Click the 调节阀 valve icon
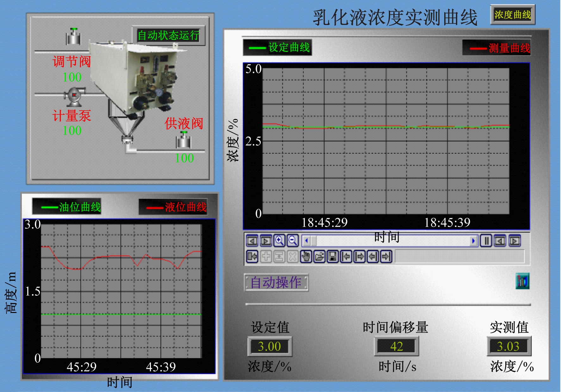 point(73,37)
